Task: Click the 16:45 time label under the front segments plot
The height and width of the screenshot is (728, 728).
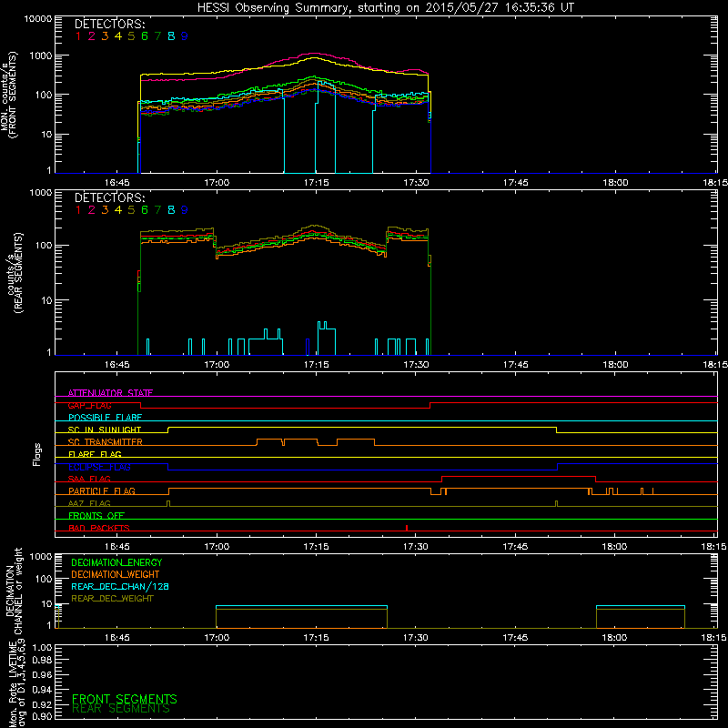Action: 117,183
